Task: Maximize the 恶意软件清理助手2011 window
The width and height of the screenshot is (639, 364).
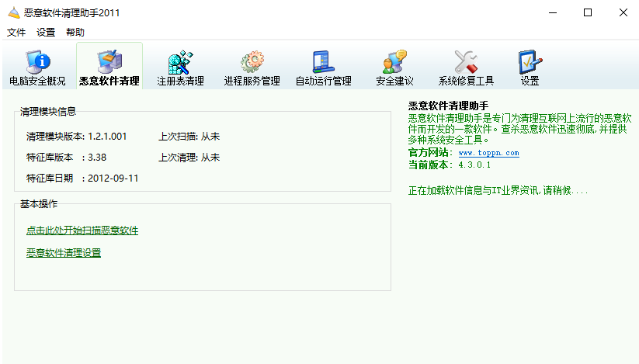Action: click(588, 12)
